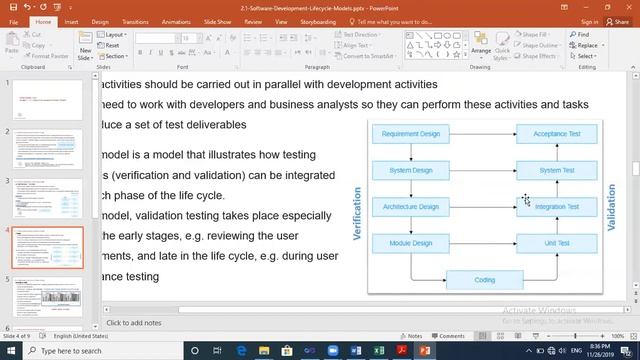Switch to the Insert tab

[71, 22]
